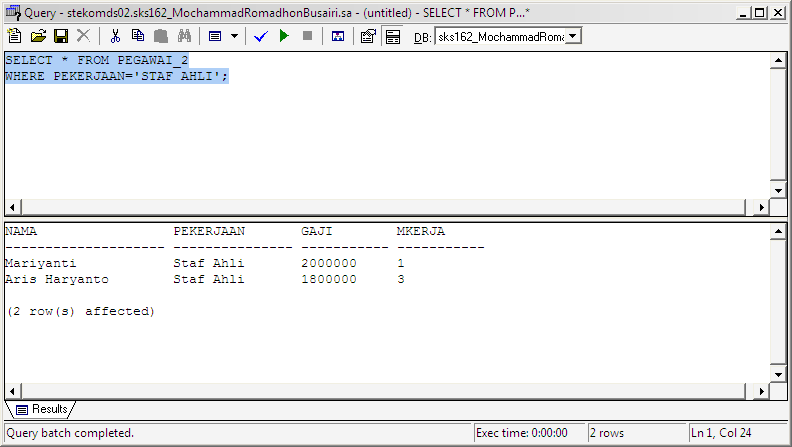Click MKERJA value 1

tap(401, 263)
